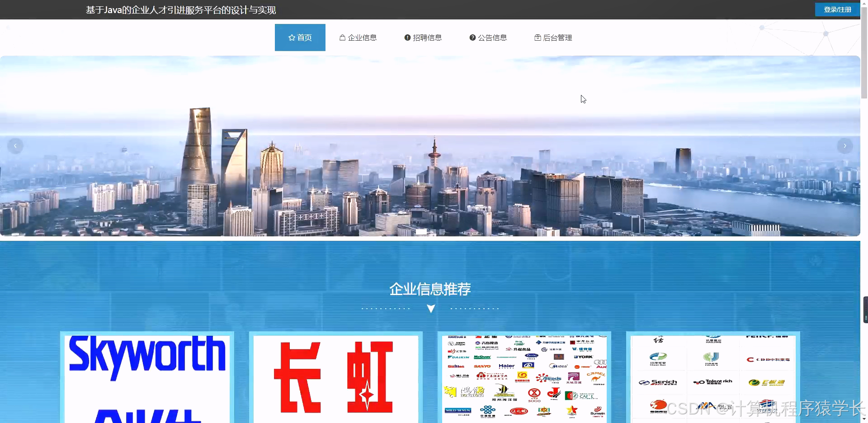Click the carousel previous arrow
The height and width of the screenshot is (423, 868).
(x=15, y=146)
